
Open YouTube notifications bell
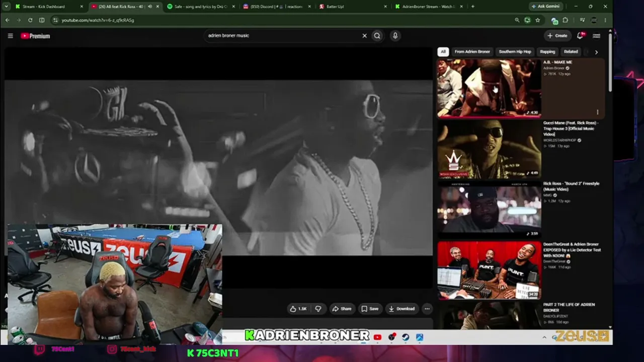click(580, 36)
